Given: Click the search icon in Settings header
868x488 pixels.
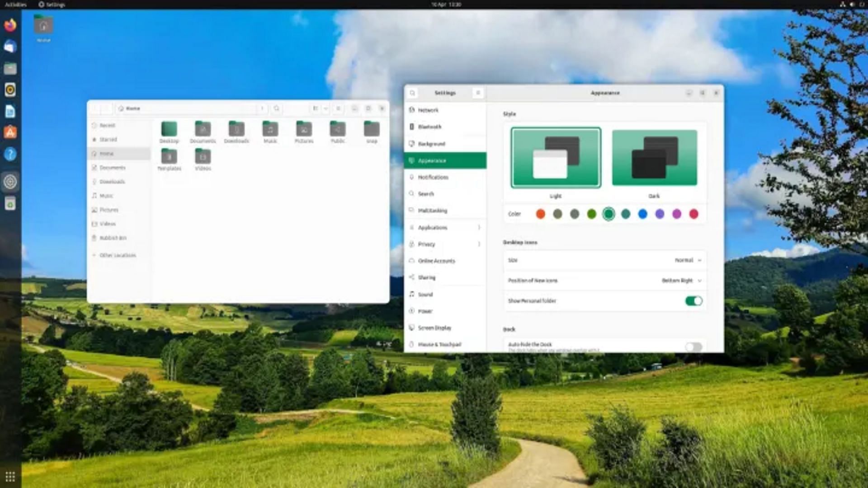Looking at the screenshot, I should coord(412,93).
